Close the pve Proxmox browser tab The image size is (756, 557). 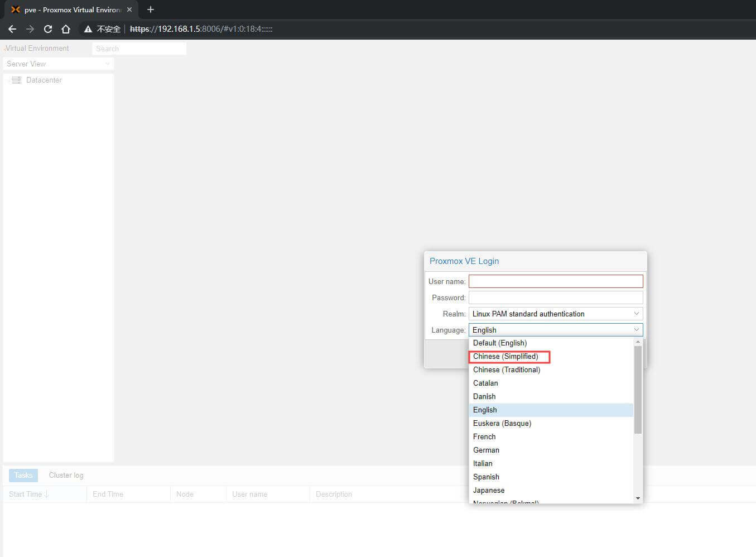pyautogui.click(x=129, y=9)
